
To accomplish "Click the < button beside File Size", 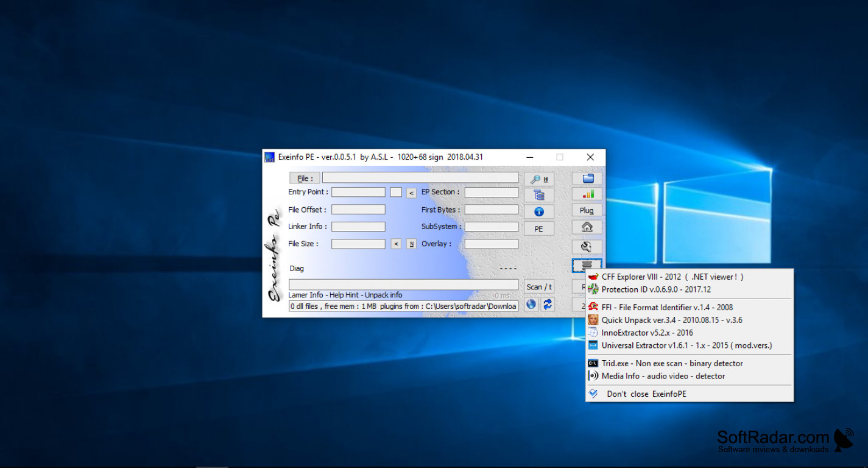I will [x=396, y=244].
